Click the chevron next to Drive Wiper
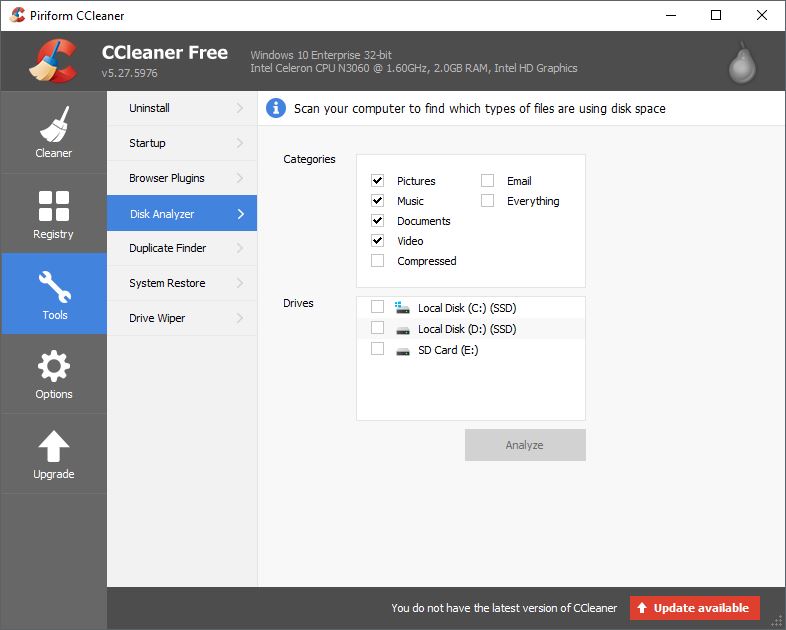The width and height of the screenshot is (786, 630). point(240,318)
